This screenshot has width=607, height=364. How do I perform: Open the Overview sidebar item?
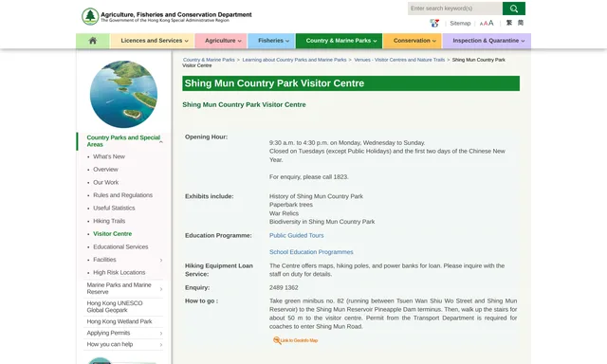pyautogui.click(x=105, y=170)
